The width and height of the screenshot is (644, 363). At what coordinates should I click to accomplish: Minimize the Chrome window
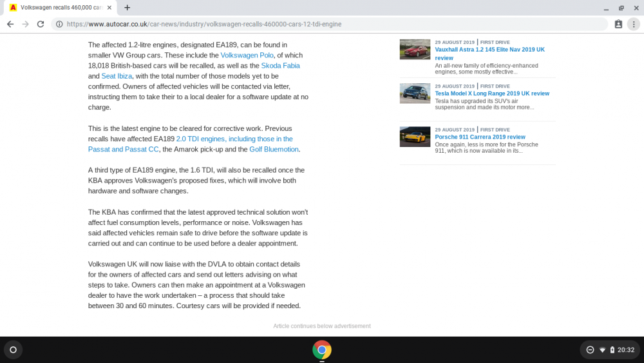[x=606, y=8]
